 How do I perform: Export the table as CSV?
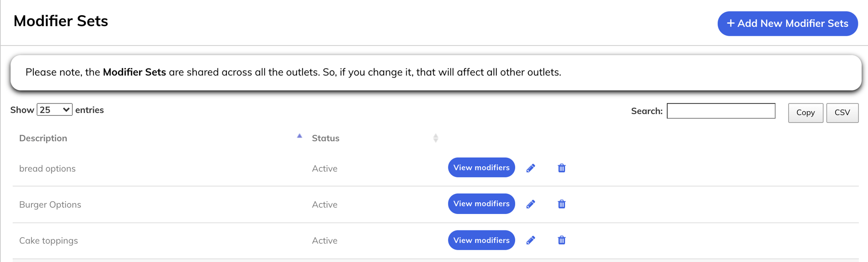842,112
